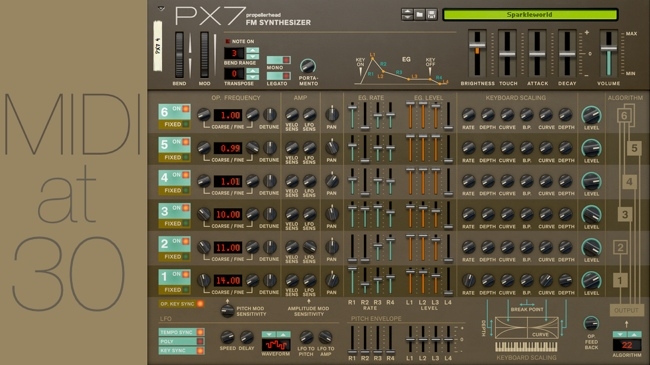This screenshot has width=650, height=365.
Task: Click the Volume slider
Action: [x=609, y=54]
